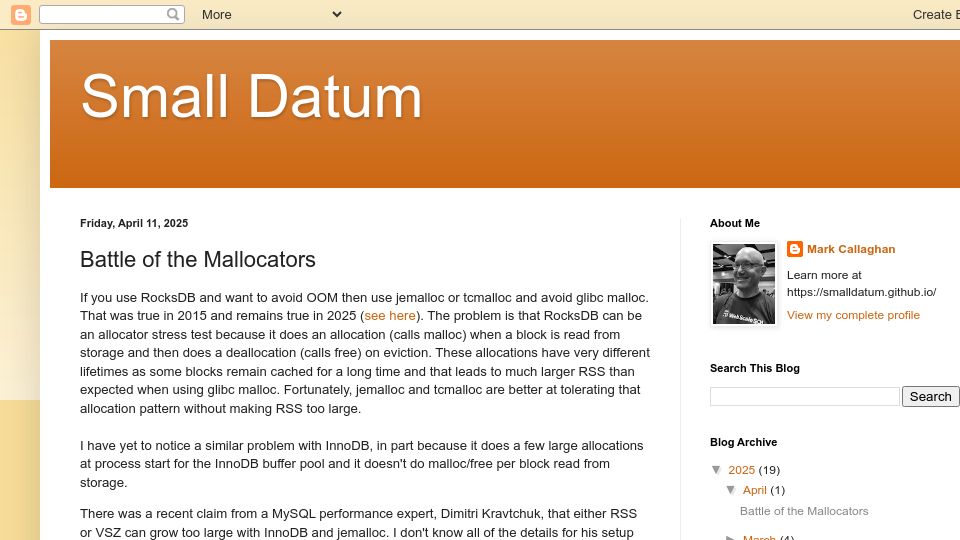Click Mark Callaghan's profile photo
960x540 pixels.
[744, 284]
